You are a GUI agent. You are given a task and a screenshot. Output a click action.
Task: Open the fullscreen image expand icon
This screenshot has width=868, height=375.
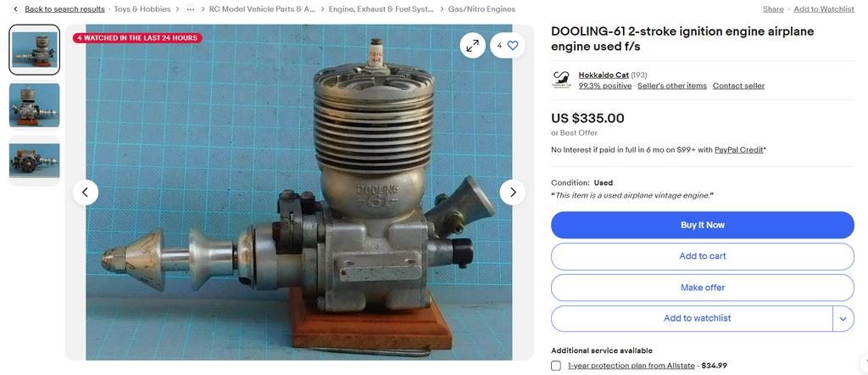click(472, 46)
